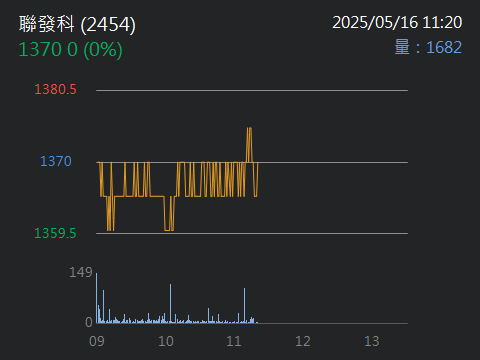
Task: Click the 1380.5 upper price axis label
Action: 55,89
